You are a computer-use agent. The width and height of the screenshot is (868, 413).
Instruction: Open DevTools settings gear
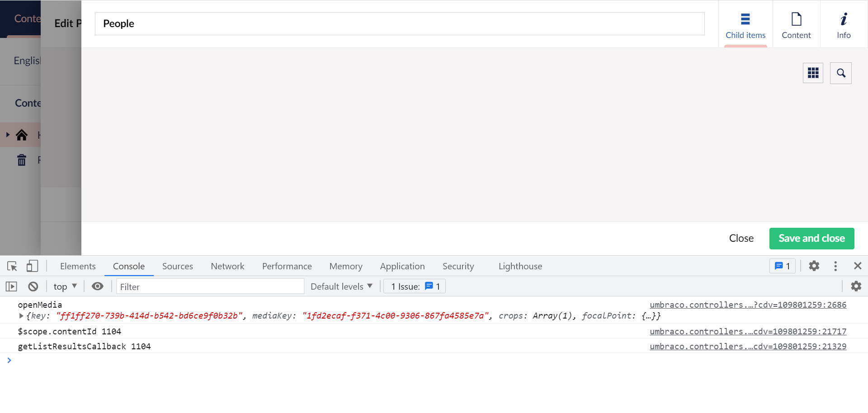pyautogui.click(x=814, y=266)
